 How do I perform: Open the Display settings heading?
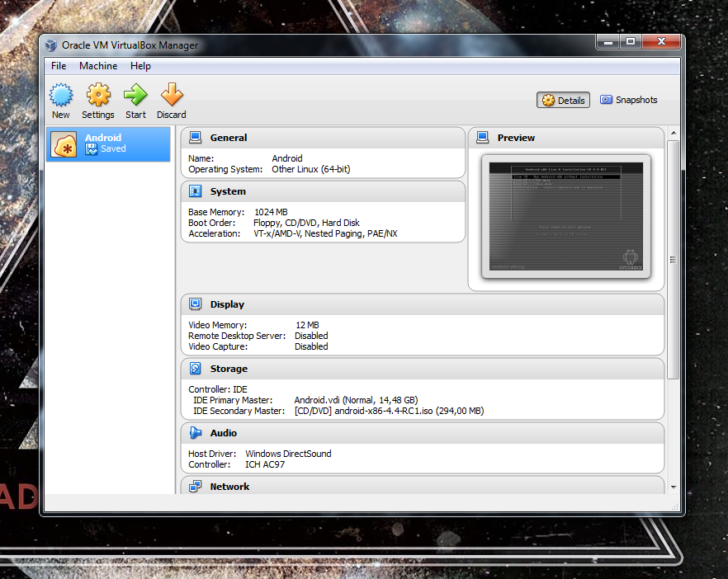[x=227, y=305]
